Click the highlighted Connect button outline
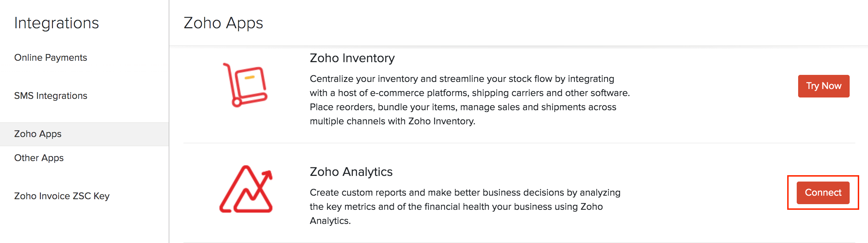868x243 pixels. point(822,192)
